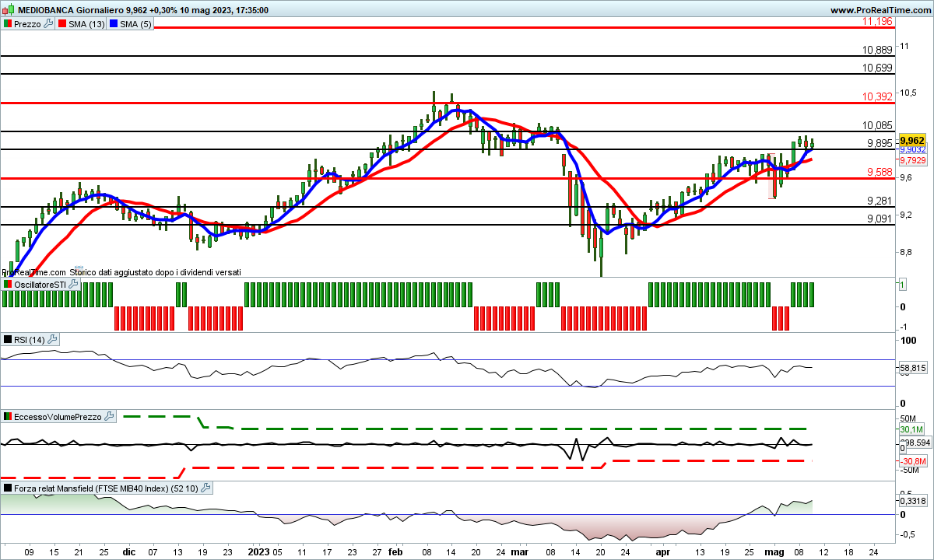Select the Forza relat Mansfield indicator label
This screenshot has width=934, height=560.
coord(107,488)
